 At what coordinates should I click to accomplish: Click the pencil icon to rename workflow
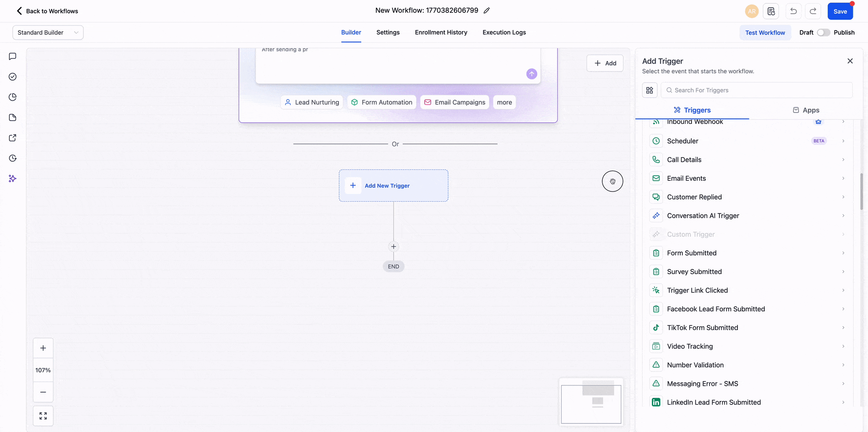pos(487,11)
